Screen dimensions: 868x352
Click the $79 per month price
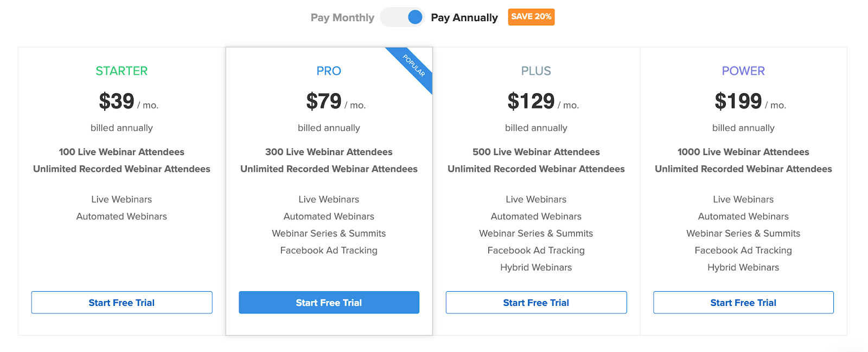coord(324,101)
